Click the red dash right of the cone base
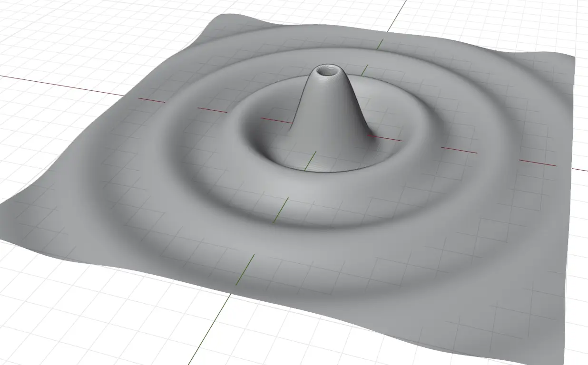The height and width of the screenshot is (365, 588). (x=384, y=138)
